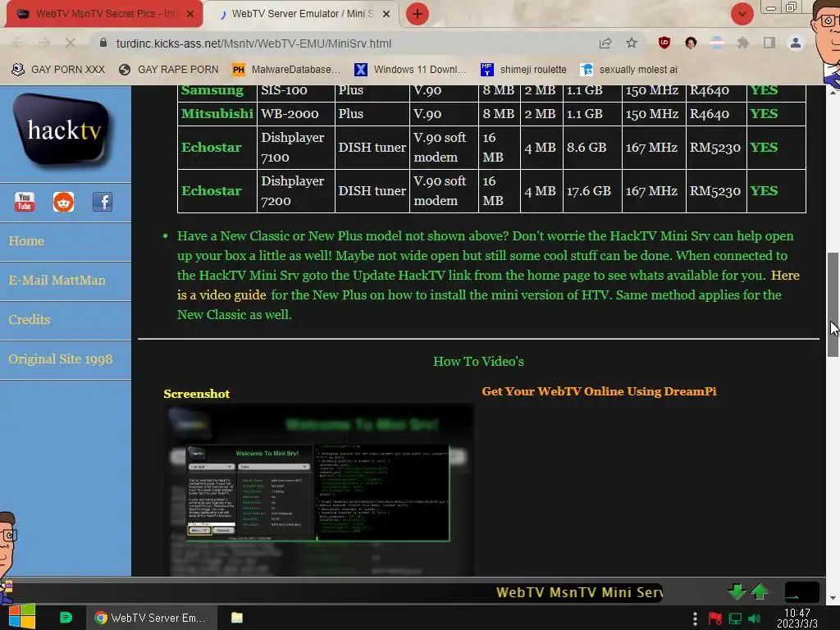Open Original Site 1998 sidebar link

coord(61,359)
